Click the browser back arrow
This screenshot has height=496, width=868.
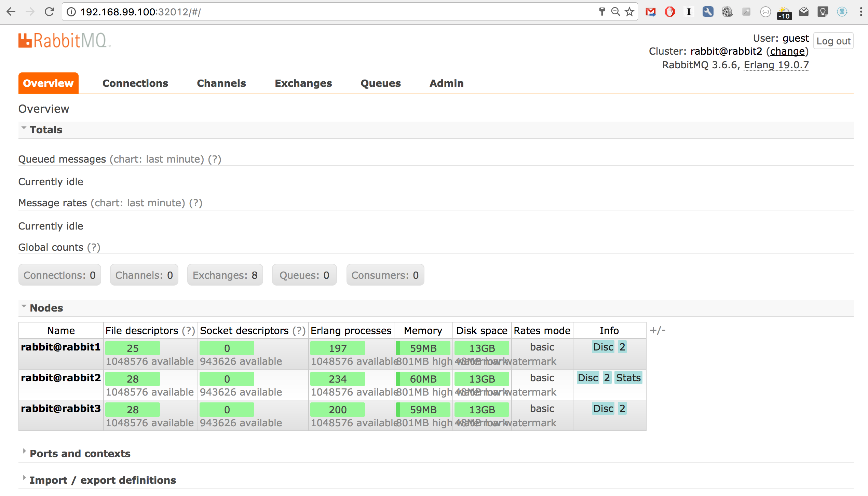pyautogui.click(x=11, y=12)
